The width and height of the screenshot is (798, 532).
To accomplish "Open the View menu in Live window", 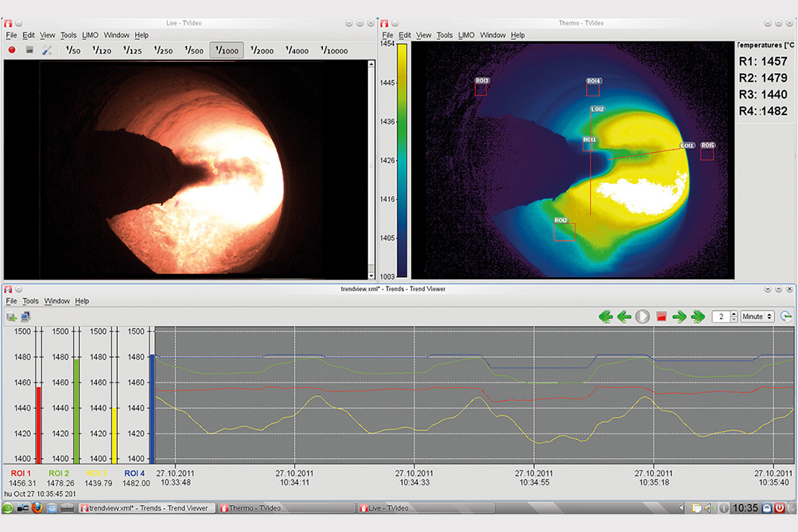I will click(x=47, y=35).
